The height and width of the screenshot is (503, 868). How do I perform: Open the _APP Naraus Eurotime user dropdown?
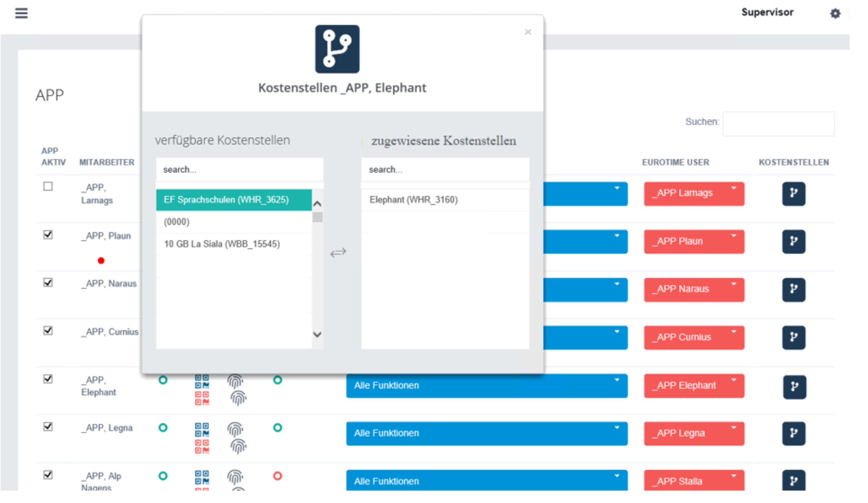tap(694, 289)
